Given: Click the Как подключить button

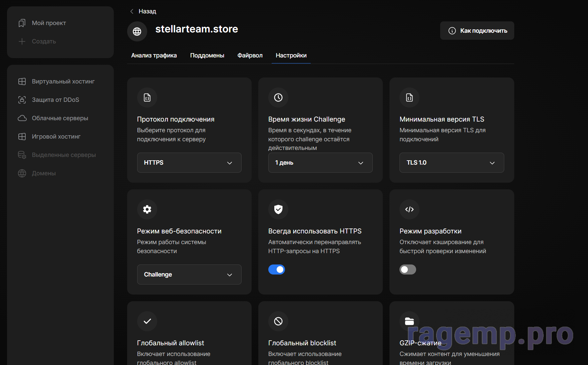Looking at the screenshot, I should point(477,31).
